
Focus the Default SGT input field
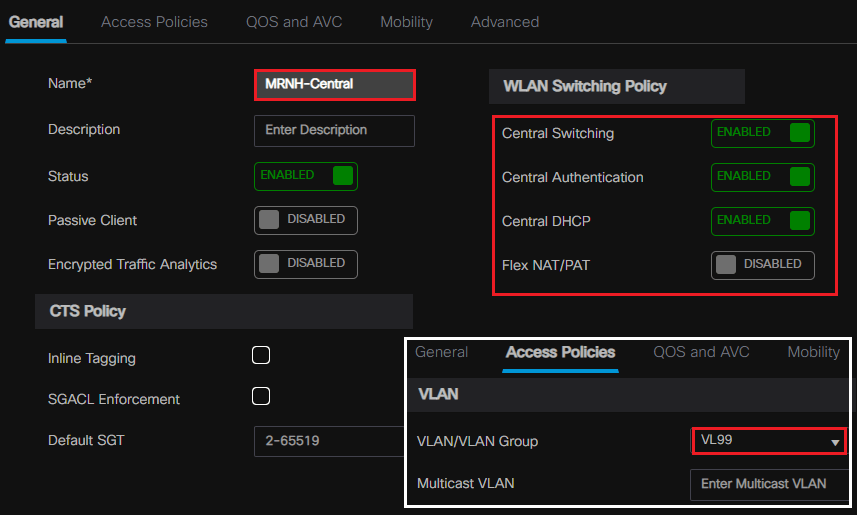click(330, 441)
